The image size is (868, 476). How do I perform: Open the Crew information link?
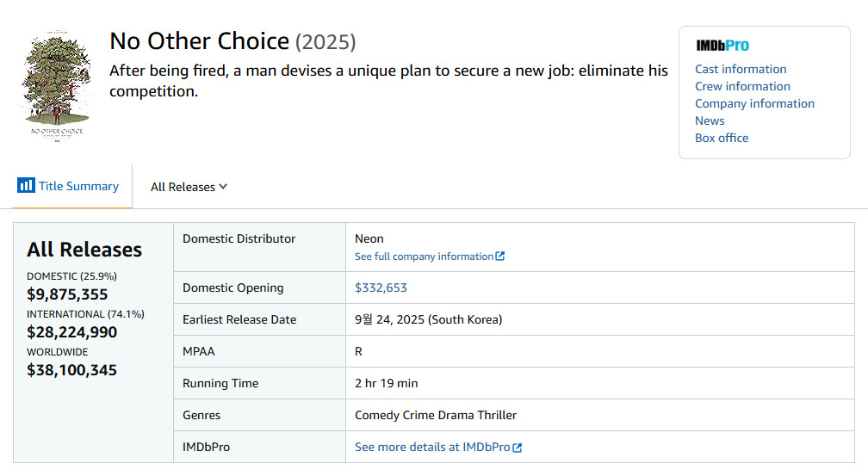pyautogui.click(x=742, y=86)
